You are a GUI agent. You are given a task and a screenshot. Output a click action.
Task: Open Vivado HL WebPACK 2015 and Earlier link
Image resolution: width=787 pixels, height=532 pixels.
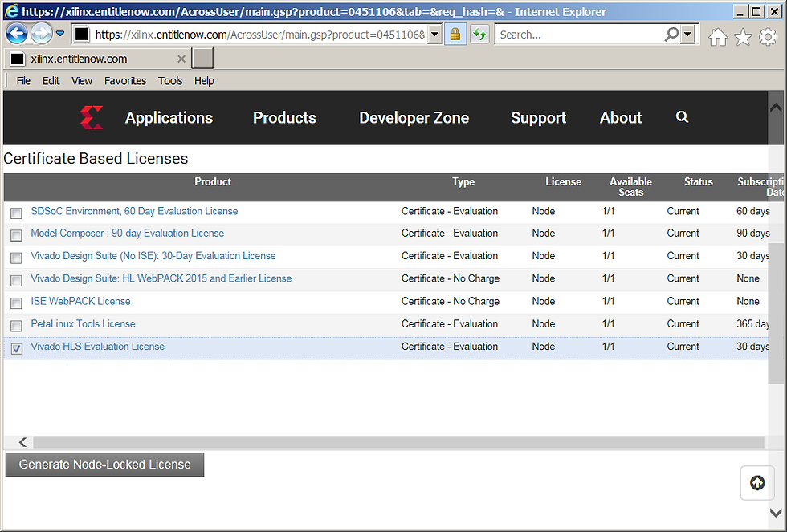click(x=161, y=278)
